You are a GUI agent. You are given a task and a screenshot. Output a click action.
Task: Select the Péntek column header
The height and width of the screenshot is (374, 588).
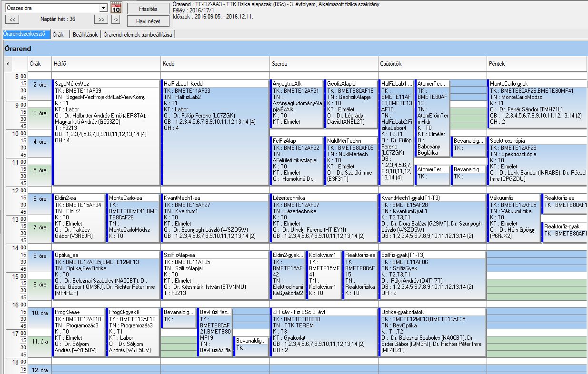[537, 64]
